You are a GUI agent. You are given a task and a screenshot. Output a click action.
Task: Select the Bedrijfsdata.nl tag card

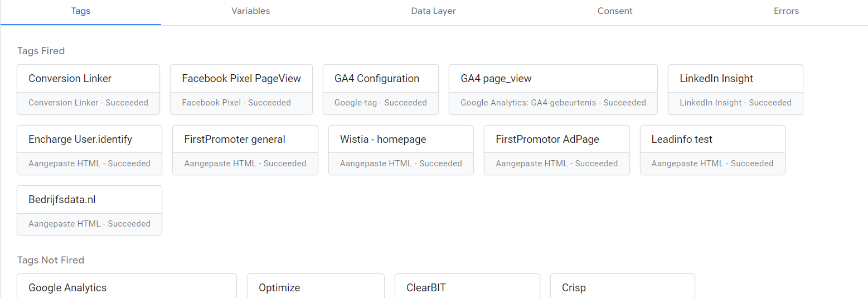(89, 210)
